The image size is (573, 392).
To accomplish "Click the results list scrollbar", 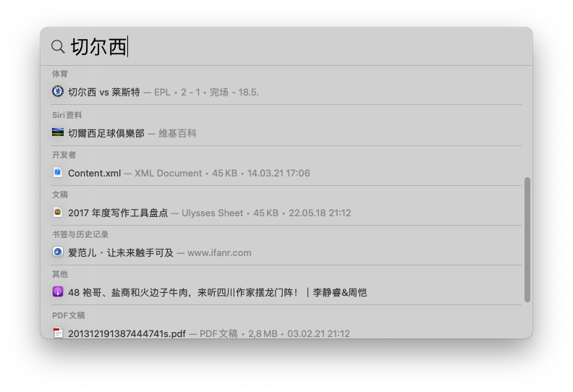I will click(x=527, y=239).
